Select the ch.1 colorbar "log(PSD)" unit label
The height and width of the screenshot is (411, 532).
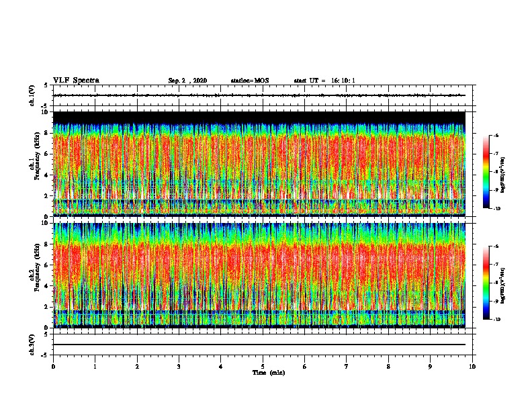pyautogui.click(x=503, y=175)
